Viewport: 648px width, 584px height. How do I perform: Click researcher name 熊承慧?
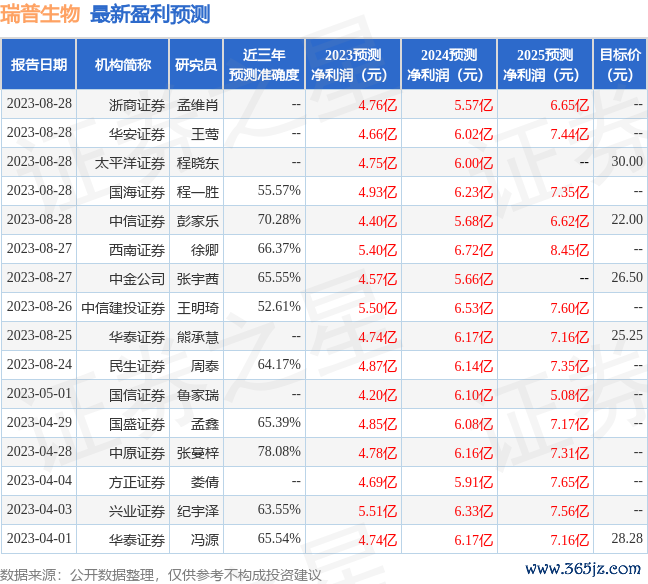pos(198,337)
